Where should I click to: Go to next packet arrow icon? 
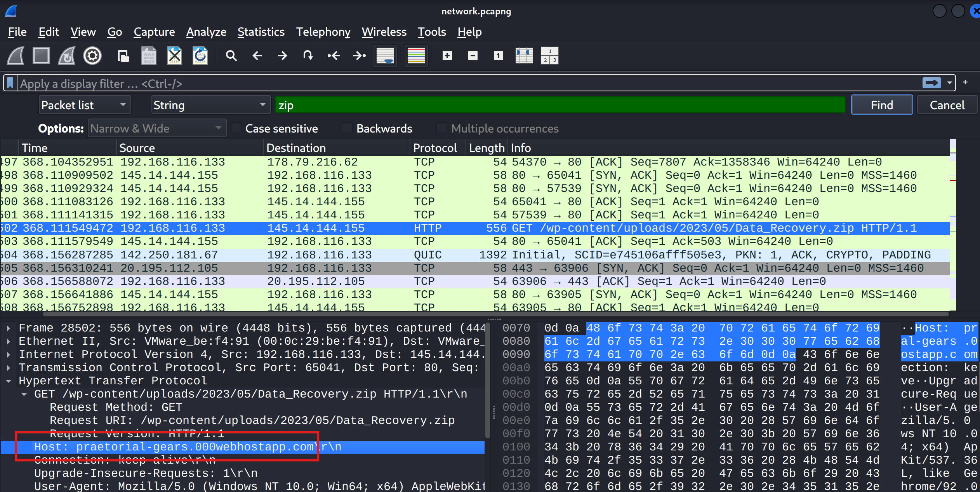(282, 56)
